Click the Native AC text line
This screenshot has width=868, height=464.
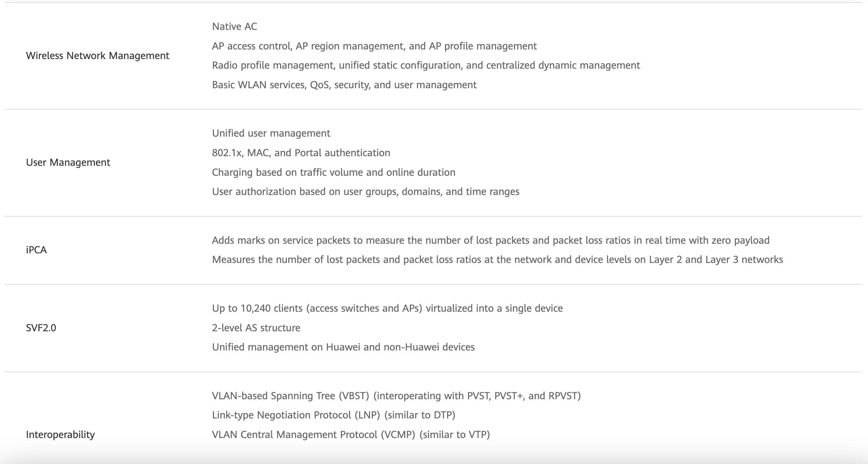pos(234,27)
